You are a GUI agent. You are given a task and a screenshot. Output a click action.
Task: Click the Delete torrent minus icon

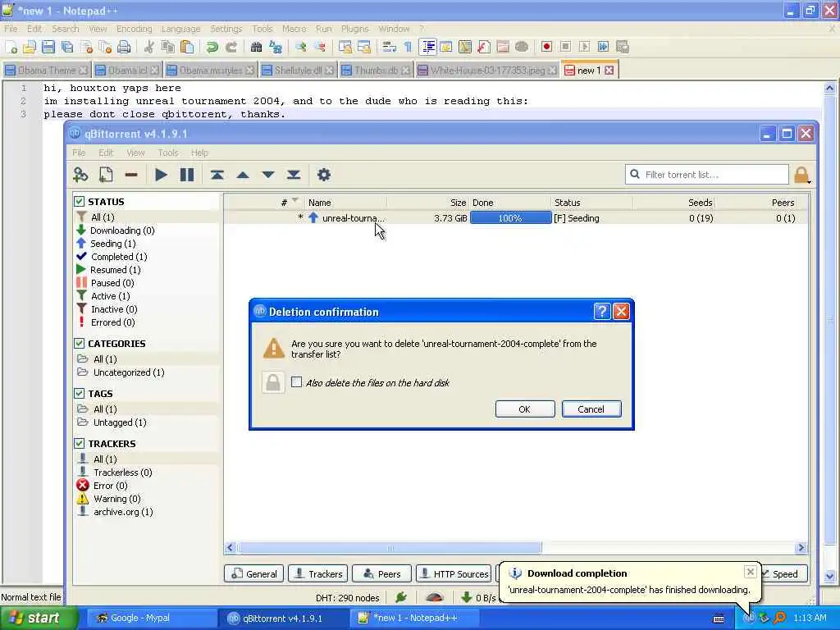click(131, 175)
